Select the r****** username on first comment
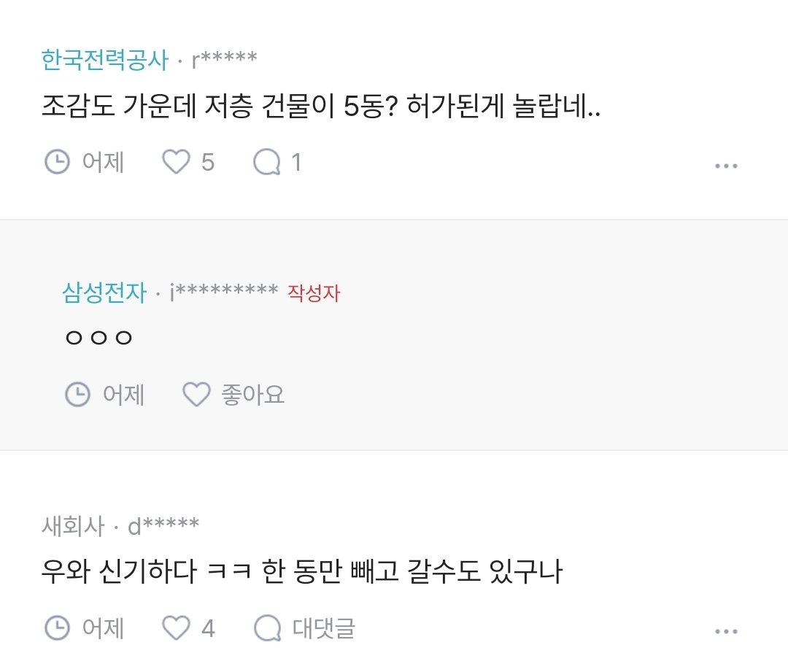The image size is (788, 672). click(x=224, y=59)
